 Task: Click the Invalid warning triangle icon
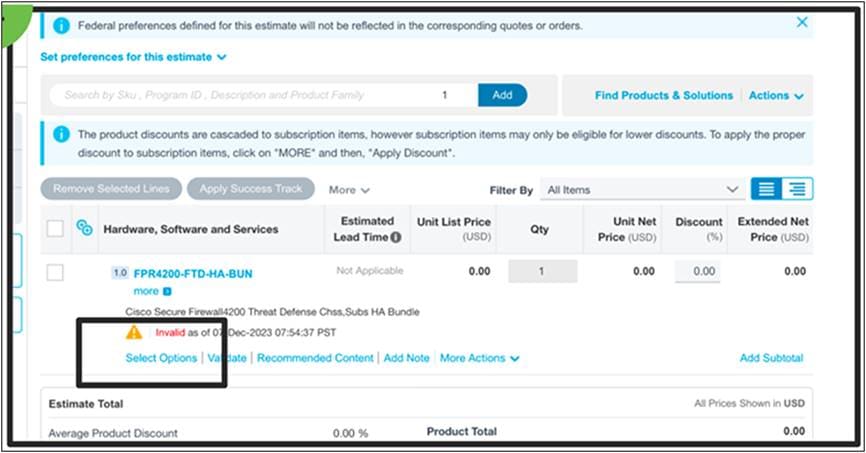pos(134,332)
